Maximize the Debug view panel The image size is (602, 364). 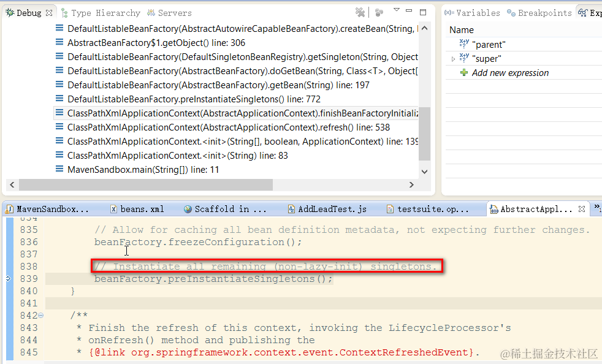pyautogui.click(x=423, y=12)
